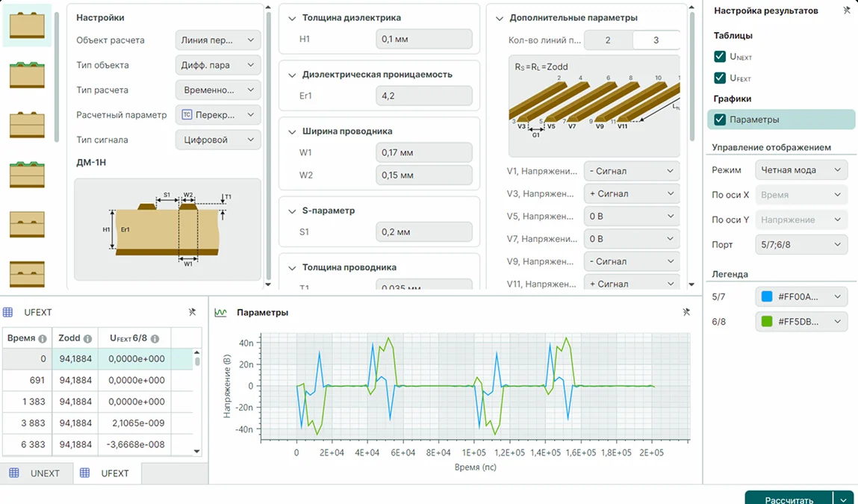
Task: Select first microstrip structure thumbnail in sidebar
Action: 27,25
